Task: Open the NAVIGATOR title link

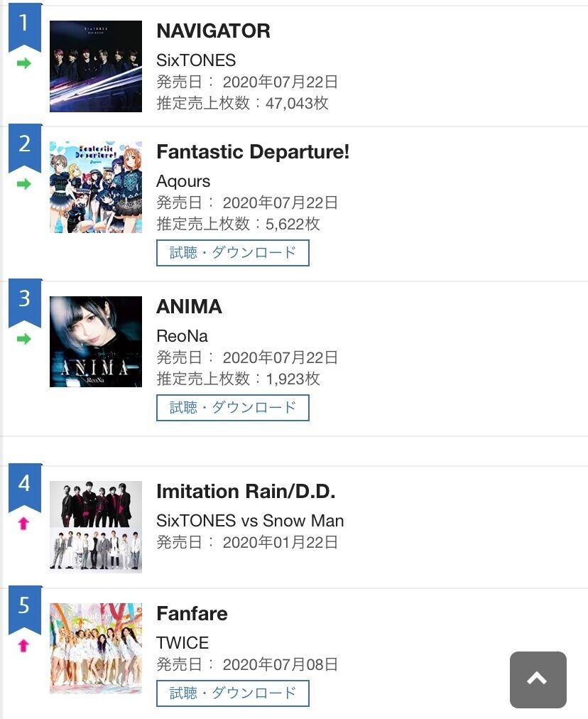Action: tap(213, 31)
